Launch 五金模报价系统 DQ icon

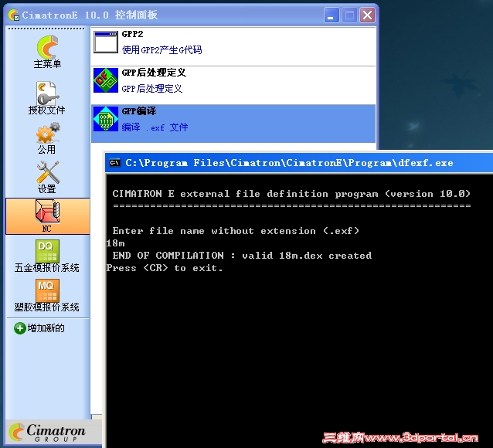[47, 251]
